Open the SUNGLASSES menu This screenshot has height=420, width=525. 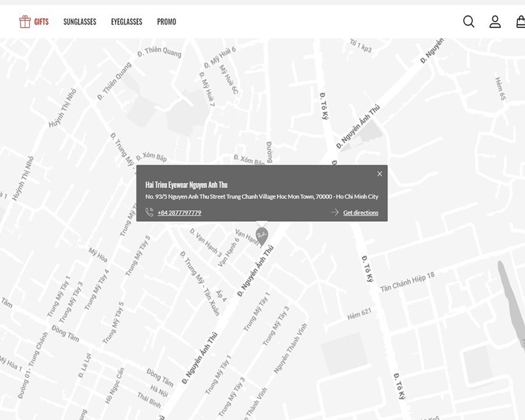[80, 22]
